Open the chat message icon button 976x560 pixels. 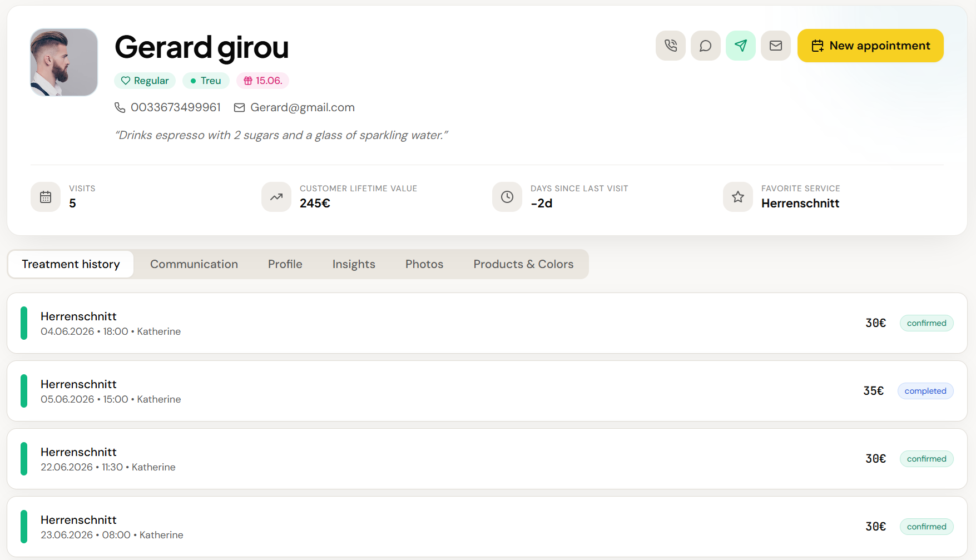point(705,46)
